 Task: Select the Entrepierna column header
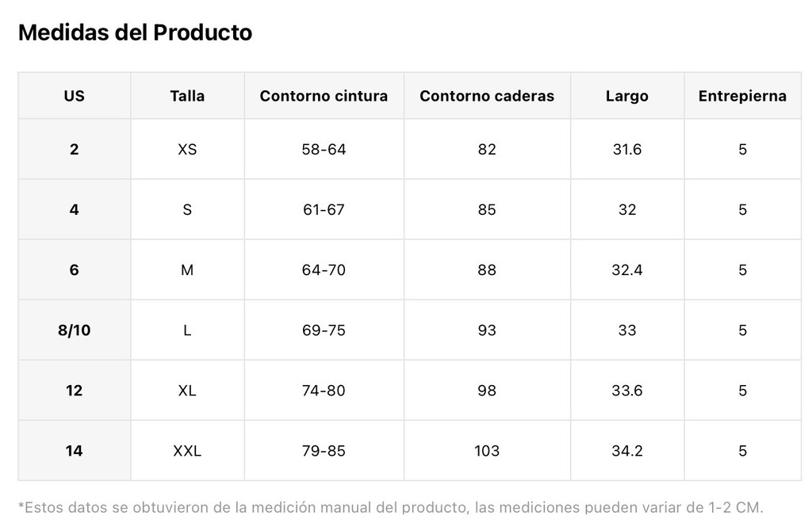742,96
